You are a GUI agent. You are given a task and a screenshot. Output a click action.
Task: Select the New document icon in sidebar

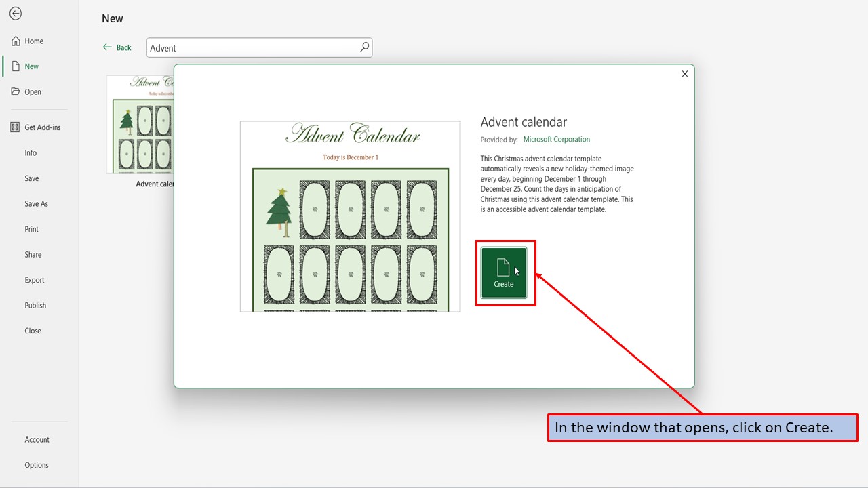(x=16, y=66)
